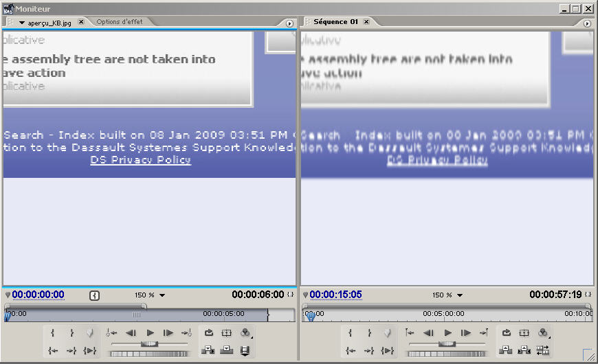Go to Out point in source monitor

[71, 351]
